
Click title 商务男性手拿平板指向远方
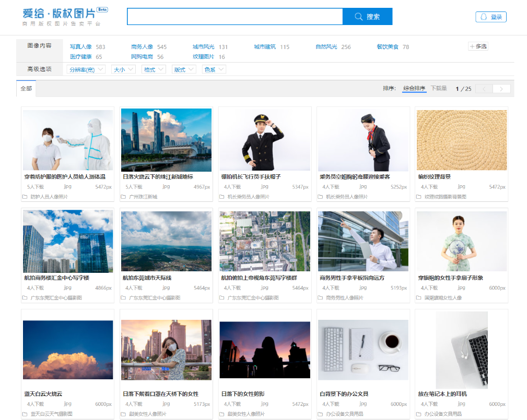tap(352, 278)
